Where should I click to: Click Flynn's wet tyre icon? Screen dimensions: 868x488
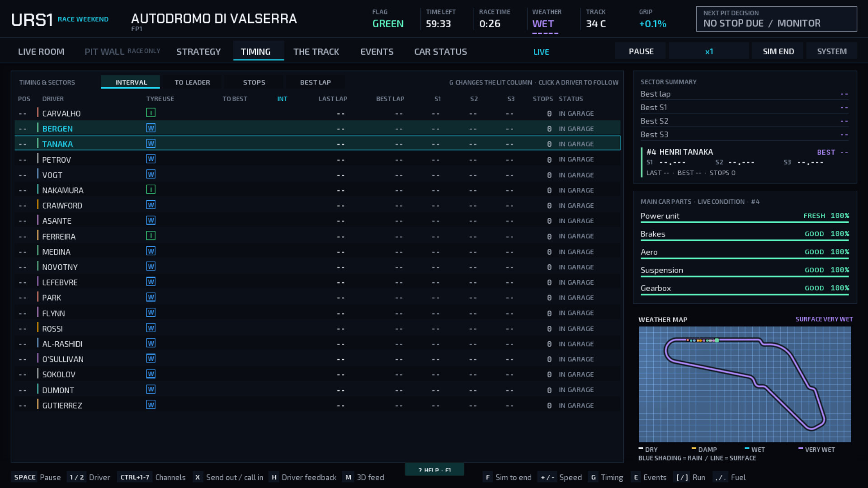[151, 313]
